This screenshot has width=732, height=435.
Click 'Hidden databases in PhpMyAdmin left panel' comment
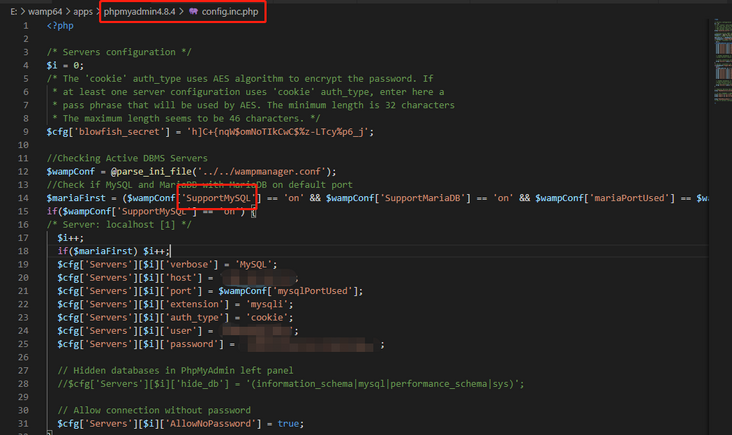(x=176, y=371)
